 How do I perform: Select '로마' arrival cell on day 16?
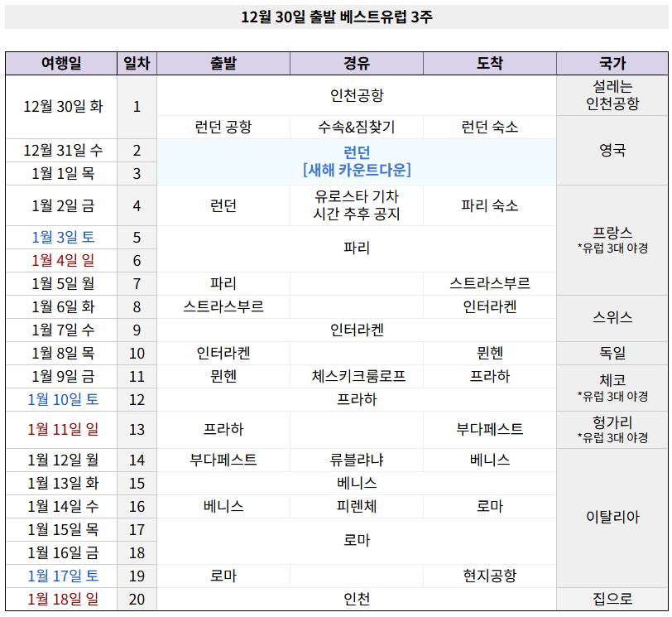coord(490,507)
